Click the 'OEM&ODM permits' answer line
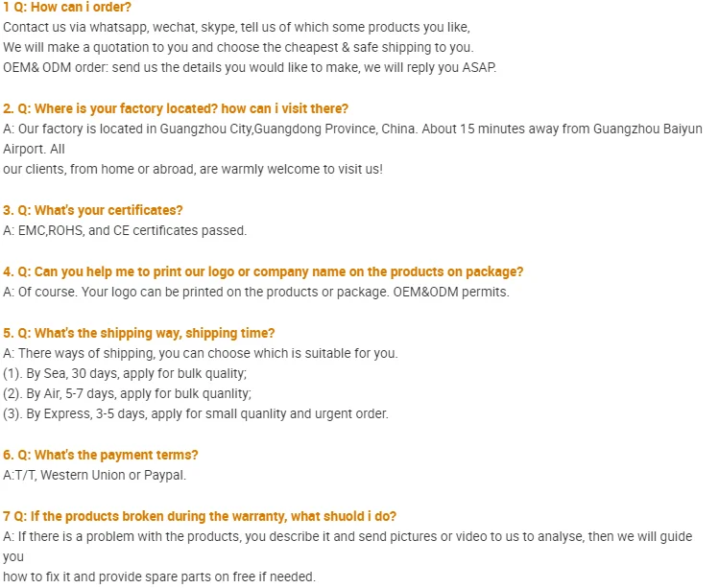 tap(256, 292)
